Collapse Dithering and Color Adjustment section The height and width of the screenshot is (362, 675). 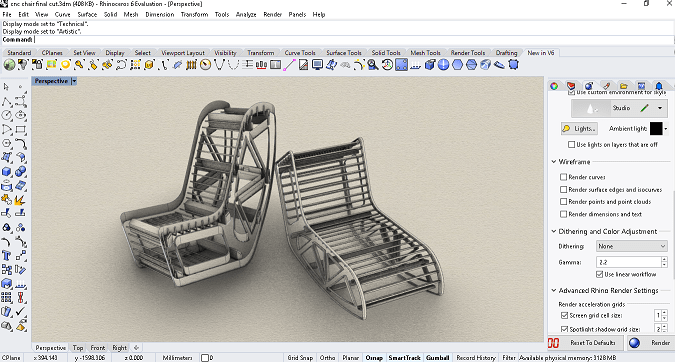pyautogui.click(x=554, y=231)
